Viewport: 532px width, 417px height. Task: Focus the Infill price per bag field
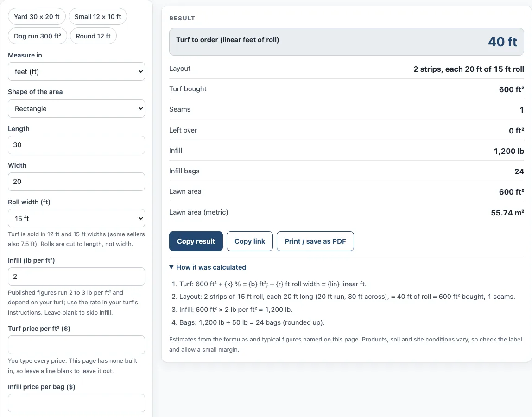click(x=76, y=403)
